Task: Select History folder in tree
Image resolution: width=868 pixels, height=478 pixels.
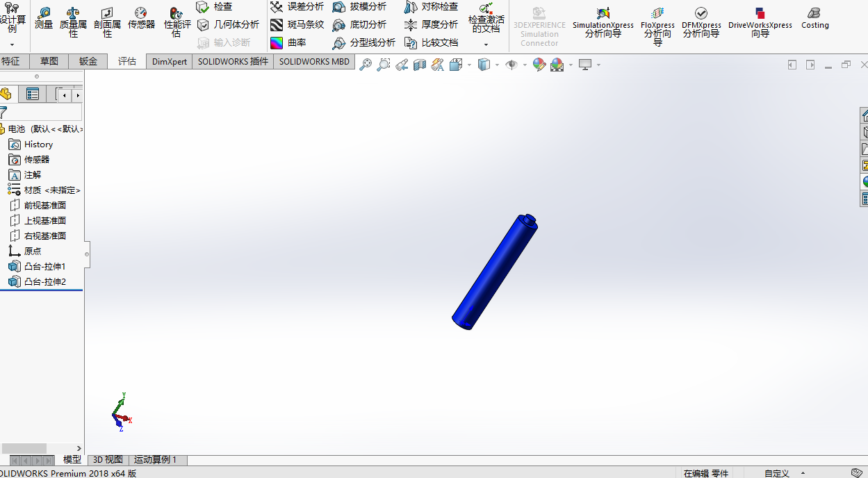Action: [31, 145]
